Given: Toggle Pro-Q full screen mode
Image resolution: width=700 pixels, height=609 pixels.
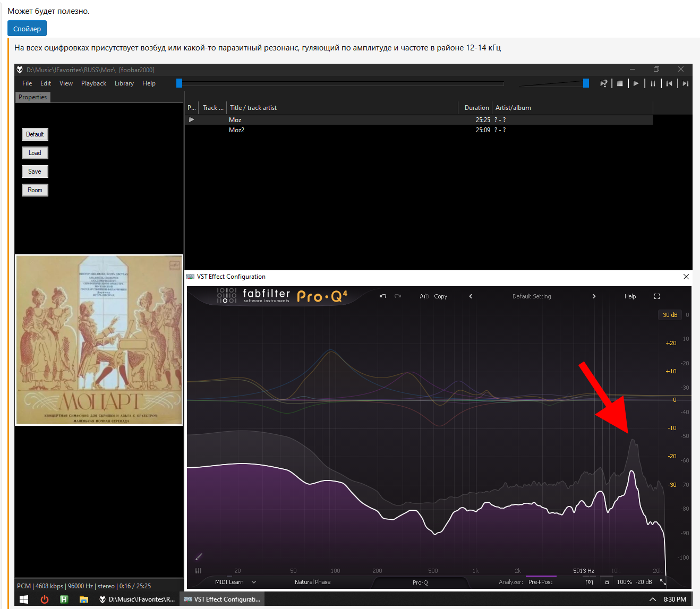Looking at the screenshot, I should [x=657, y=296].
